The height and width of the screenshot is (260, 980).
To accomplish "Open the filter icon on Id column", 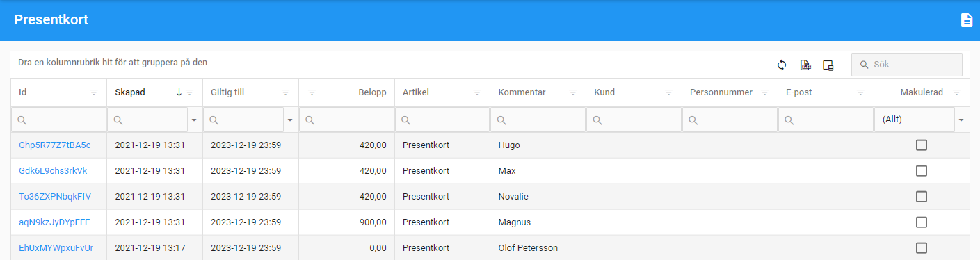I will (94, 92).
